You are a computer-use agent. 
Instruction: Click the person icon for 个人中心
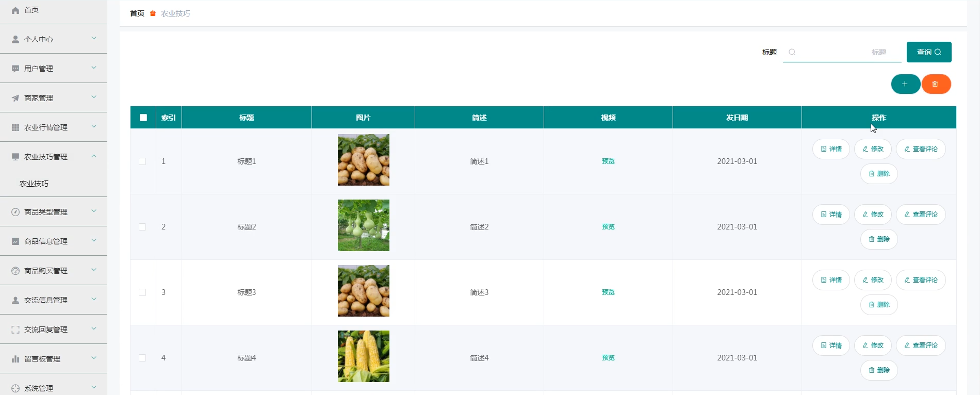15,39
